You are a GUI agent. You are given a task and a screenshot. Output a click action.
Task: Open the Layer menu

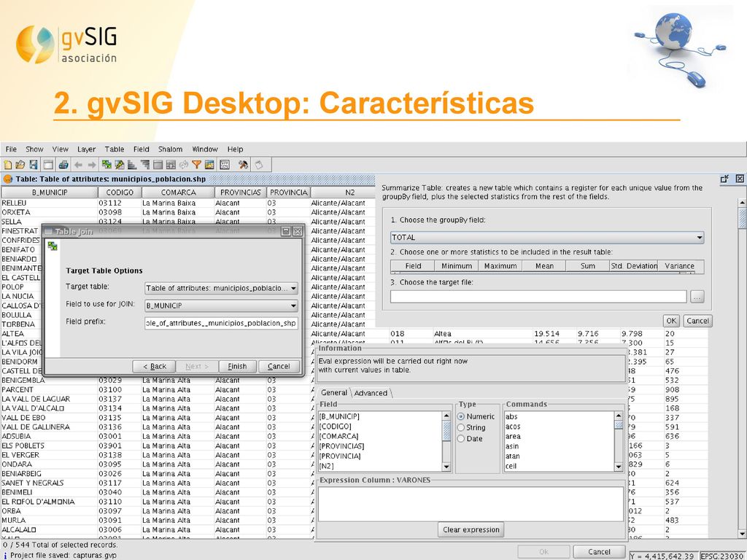[86, 149]
